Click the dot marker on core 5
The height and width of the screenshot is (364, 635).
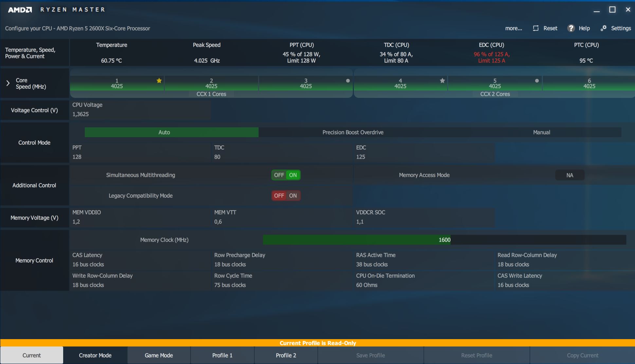pyautogui.click(x=537, y=81)
